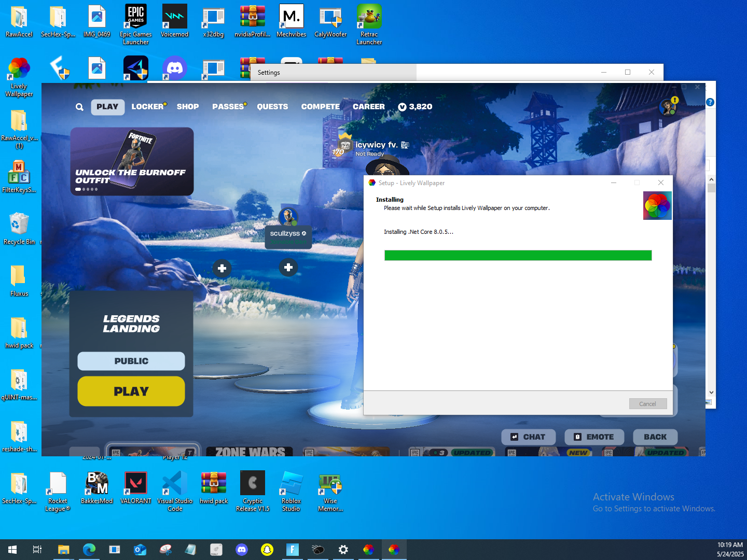
Task: Open the nvidiaProfil... archive icon
Action: pos(253,21)
